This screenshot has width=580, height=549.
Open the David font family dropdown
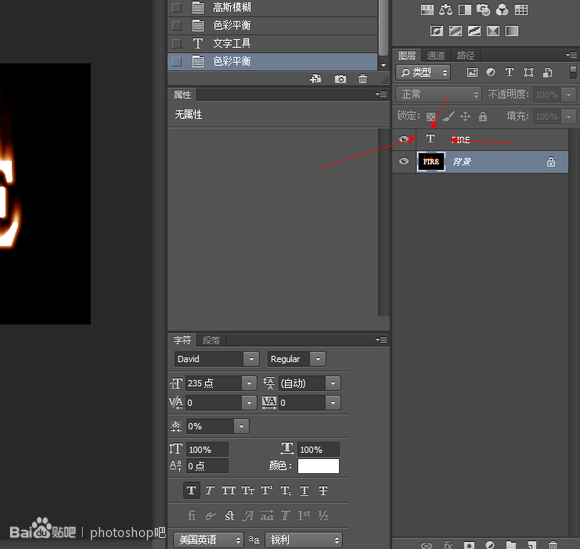pos(251,359)
